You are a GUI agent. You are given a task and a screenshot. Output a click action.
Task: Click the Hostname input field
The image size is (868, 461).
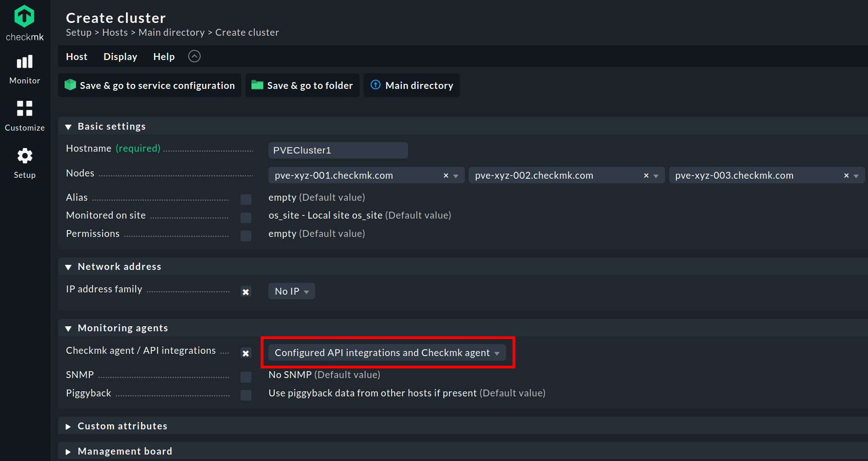pyautogui.click(x=338, y=150)
